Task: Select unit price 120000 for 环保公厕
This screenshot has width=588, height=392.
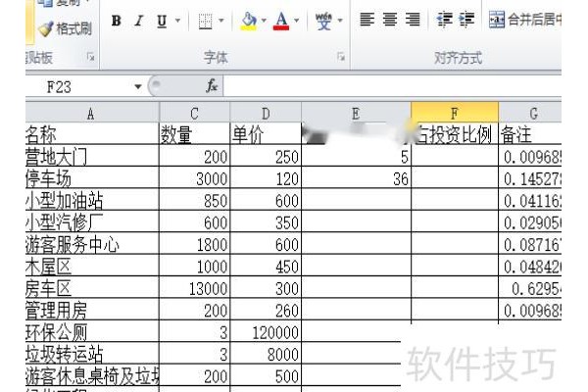Action: (266, 331)
